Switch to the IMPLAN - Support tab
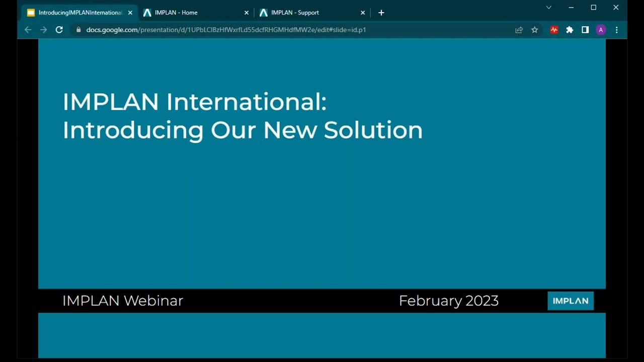 312,13
